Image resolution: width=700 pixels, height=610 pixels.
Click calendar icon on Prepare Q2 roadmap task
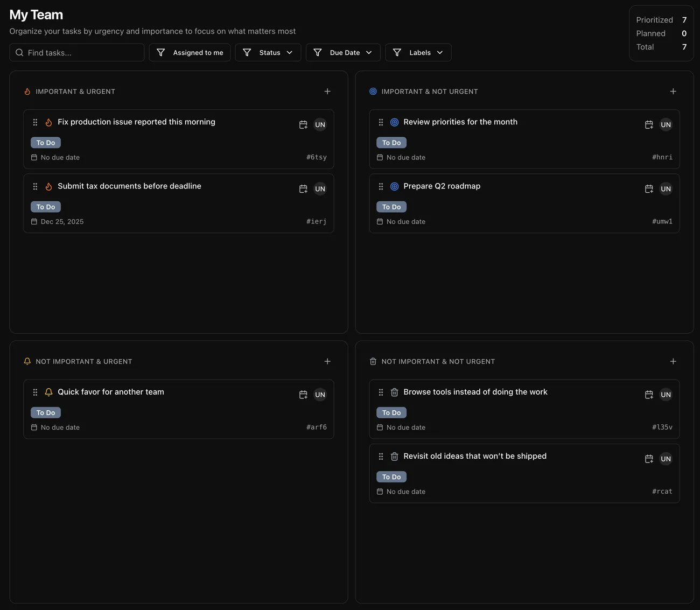[x=649, y=189]
